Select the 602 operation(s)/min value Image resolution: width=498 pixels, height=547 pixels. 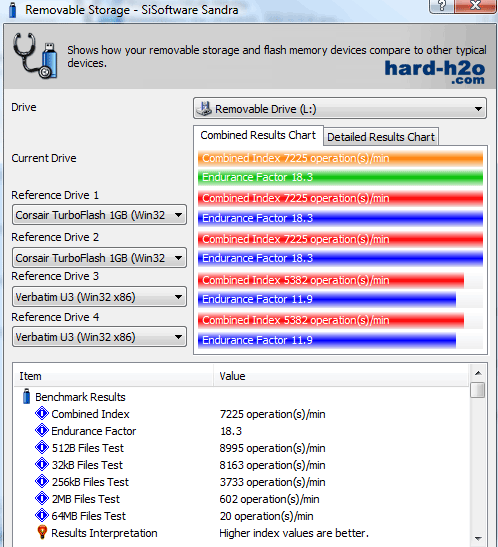(269, 499)
